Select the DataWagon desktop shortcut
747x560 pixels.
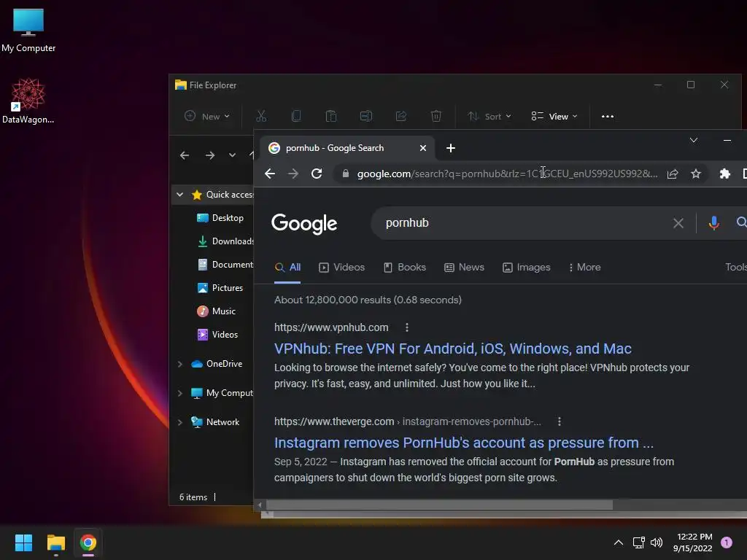28,101
